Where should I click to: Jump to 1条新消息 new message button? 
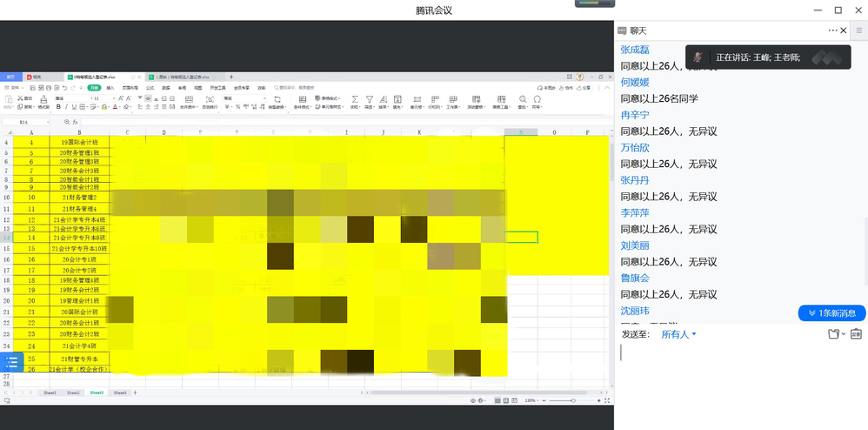[831, 313]
